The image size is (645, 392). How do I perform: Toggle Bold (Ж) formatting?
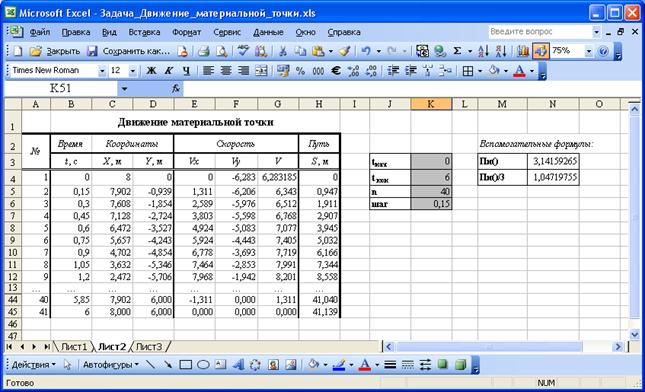coord(151,71)
